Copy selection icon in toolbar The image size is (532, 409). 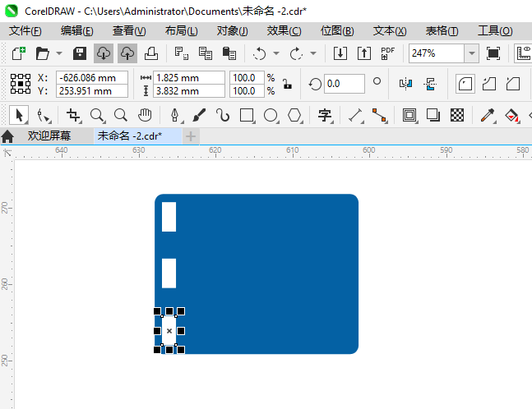[x=206, y=53]
